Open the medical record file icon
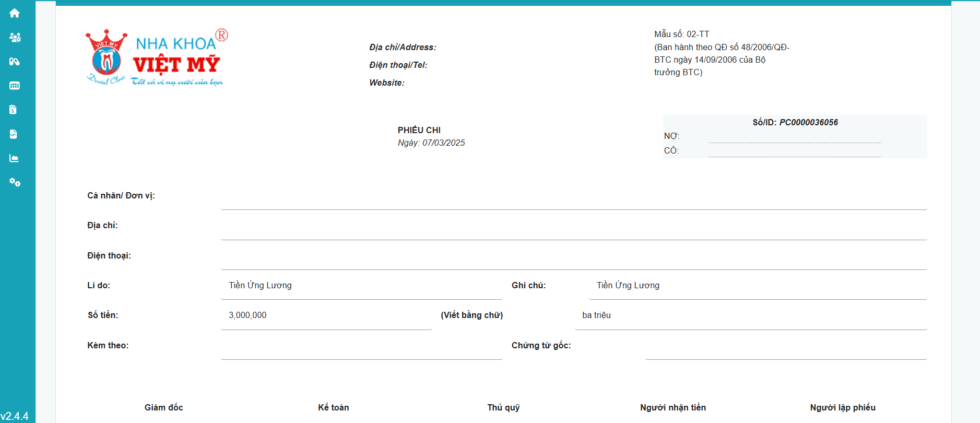The image size is (980, 423). [x=14, y=134]
